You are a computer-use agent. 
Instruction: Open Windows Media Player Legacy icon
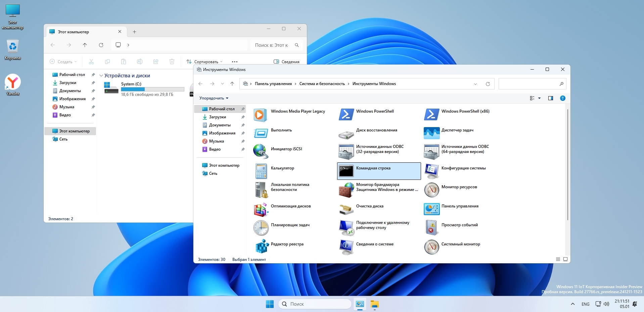260,115
